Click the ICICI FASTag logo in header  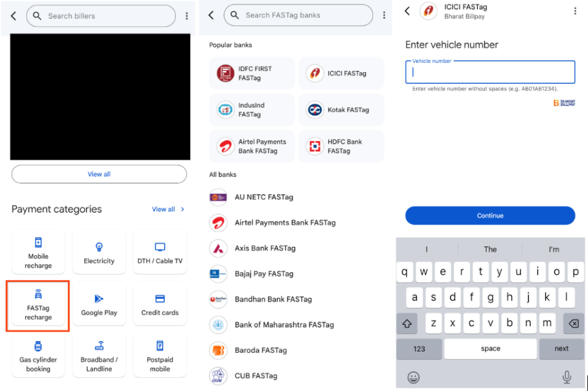coord(428,11)
